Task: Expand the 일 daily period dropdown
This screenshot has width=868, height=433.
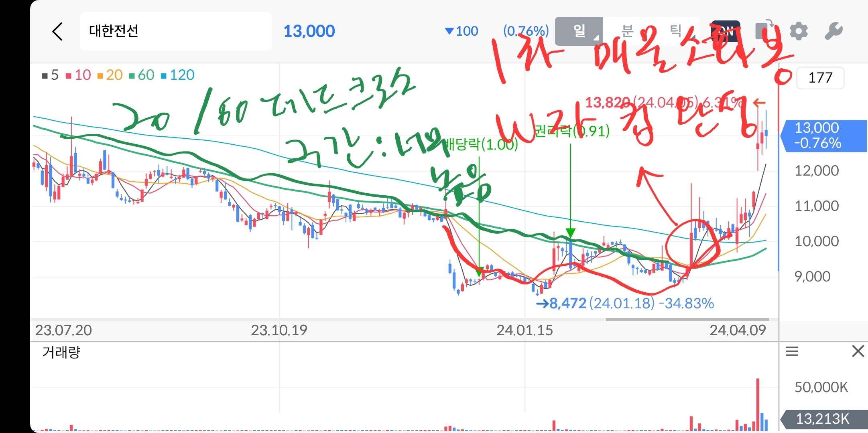Action: [579, 31]
